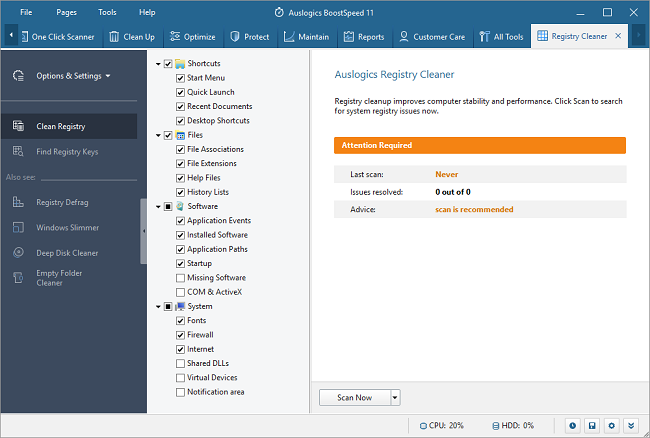Click the CPU usage indicator
The width and height of the screenshot is (650, 438).
[x=441, y=426]
